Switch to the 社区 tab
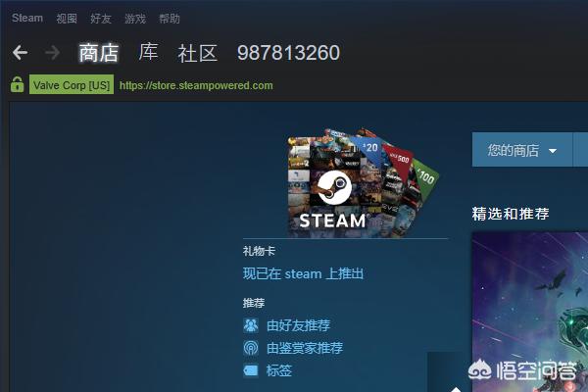Image resolution: width=588 pixels, height=392 pixels. point(198,53)
